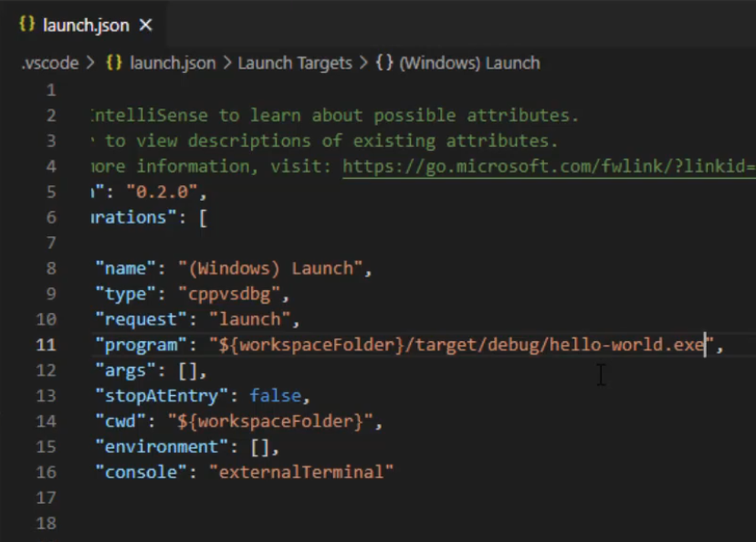Click the braces icon beside launch.json in breadcrumbs
The width and height of the screenshot is (756, 542).
click(114, 63)
